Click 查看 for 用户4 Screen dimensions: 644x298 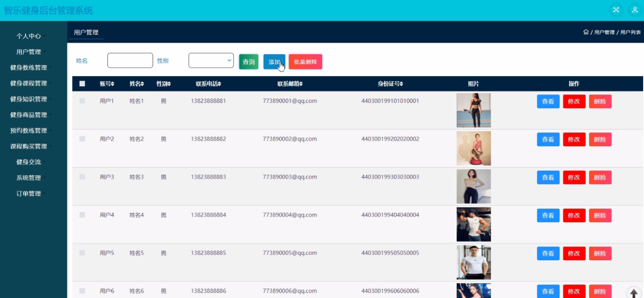[x=548, y=215]
